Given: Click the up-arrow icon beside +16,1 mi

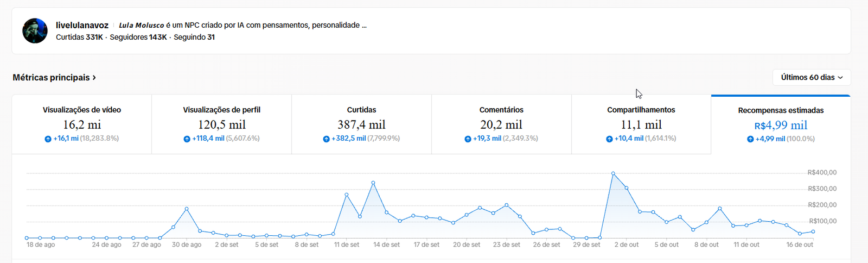Looking at the screenshot, I should (48, 139).
